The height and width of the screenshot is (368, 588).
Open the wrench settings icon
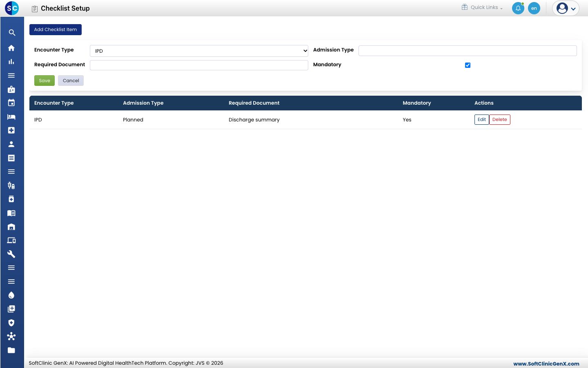pos(11,254)
